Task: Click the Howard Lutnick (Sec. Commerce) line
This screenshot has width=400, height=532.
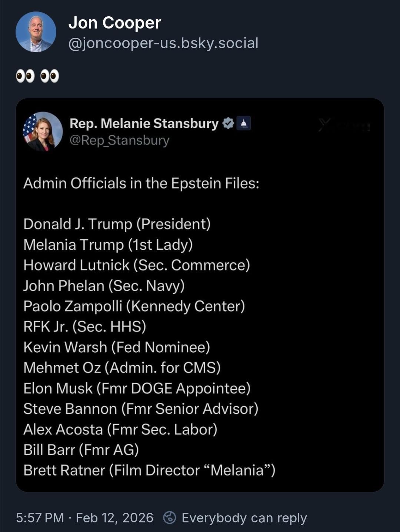Action: [137, 265]
